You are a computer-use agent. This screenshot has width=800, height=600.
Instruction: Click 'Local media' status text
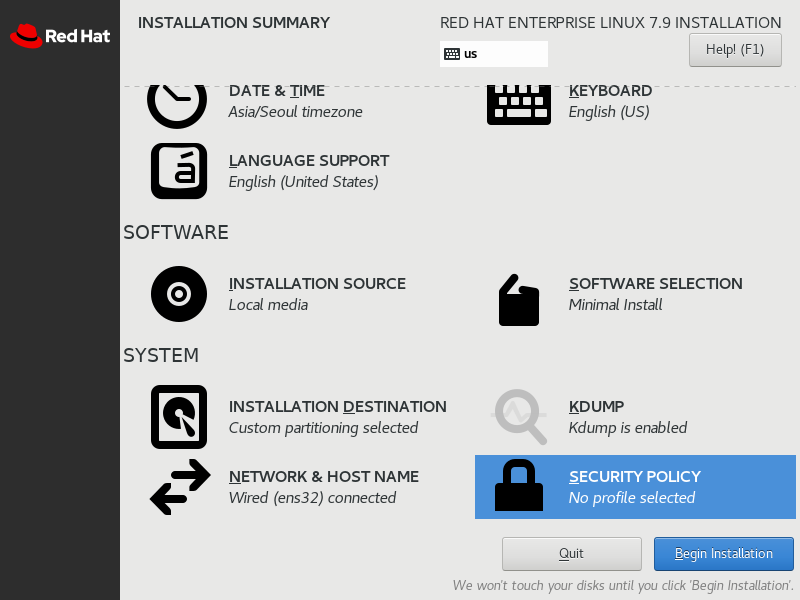click(x=268, y=305)
